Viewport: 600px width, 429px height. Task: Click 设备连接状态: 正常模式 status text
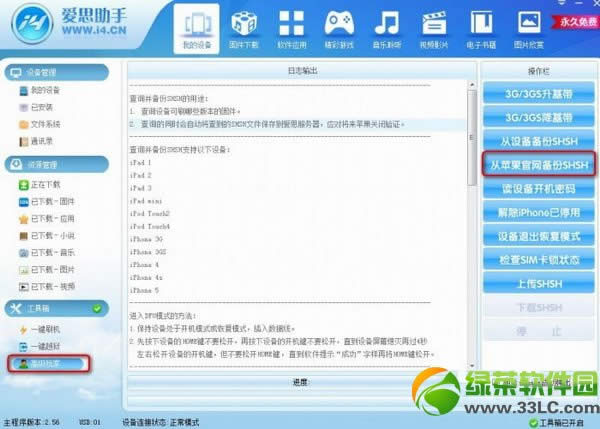pyautogui.click(x=161, y=422)
